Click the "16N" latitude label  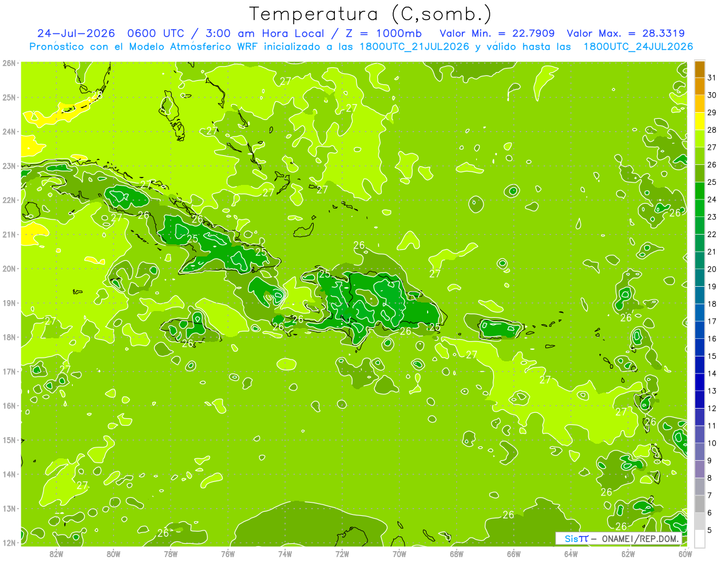[8, 406]
